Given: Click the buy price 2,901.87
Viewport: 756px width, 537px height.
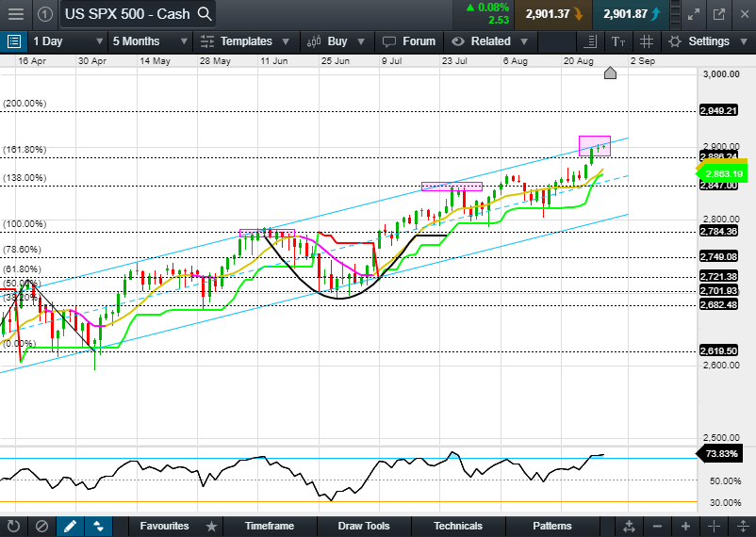Looking at the screenshot, I should coord(631,14).
